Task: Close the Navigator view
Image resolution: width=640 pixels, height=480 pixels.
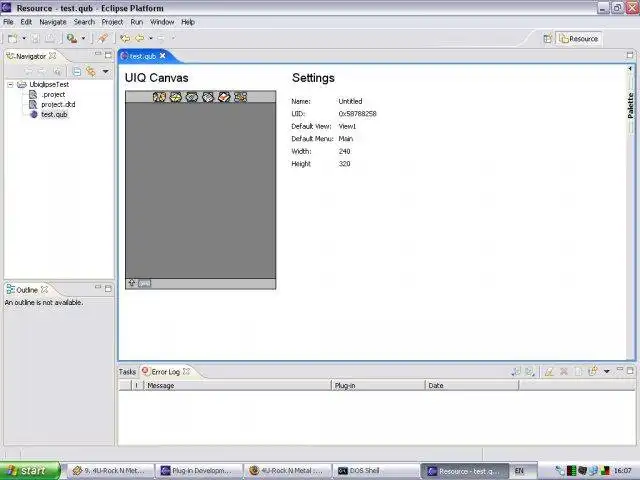Action: [53, 56]
